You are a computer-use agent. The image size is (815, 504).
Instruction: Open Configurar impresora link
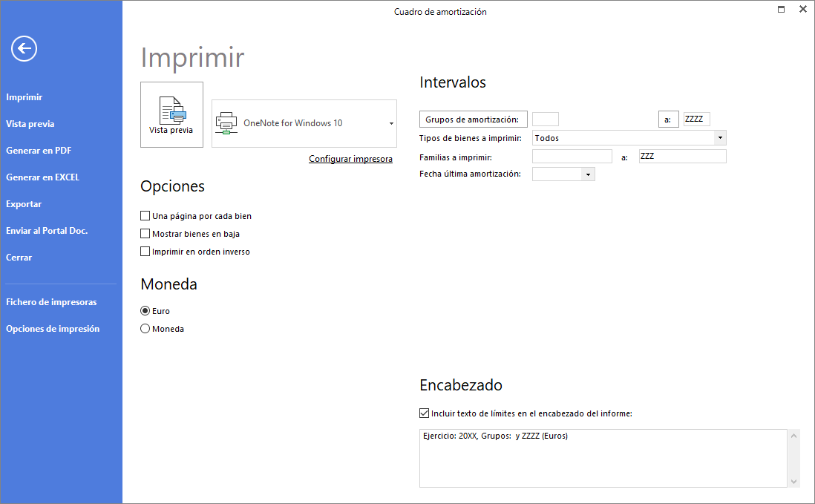350,159
